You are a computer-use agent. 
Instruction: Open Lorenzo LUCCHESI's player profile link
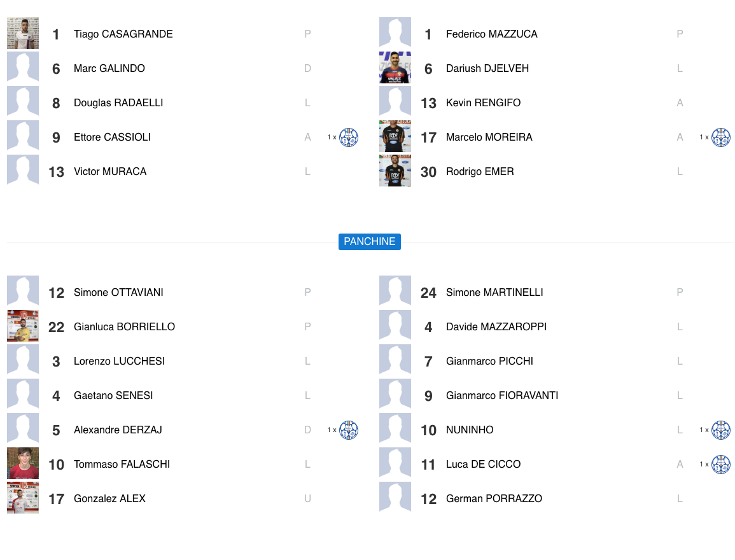click(119, 361)
